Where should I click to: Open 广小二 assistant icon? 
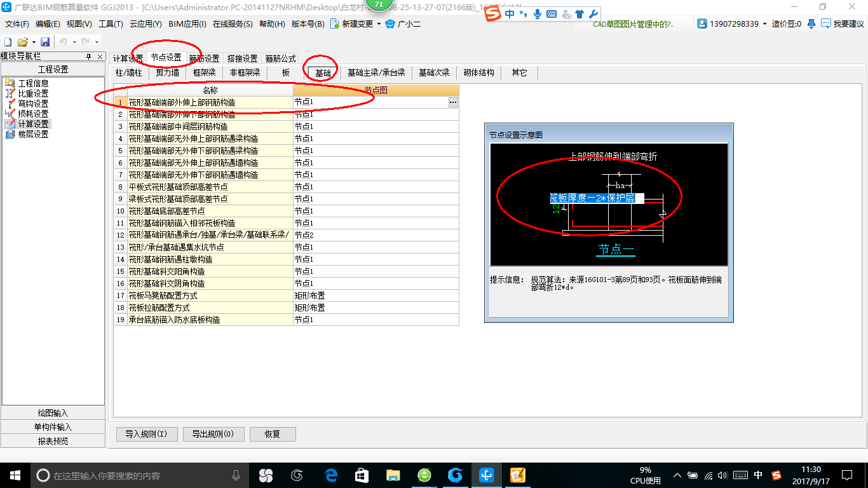tap(390, 24)
